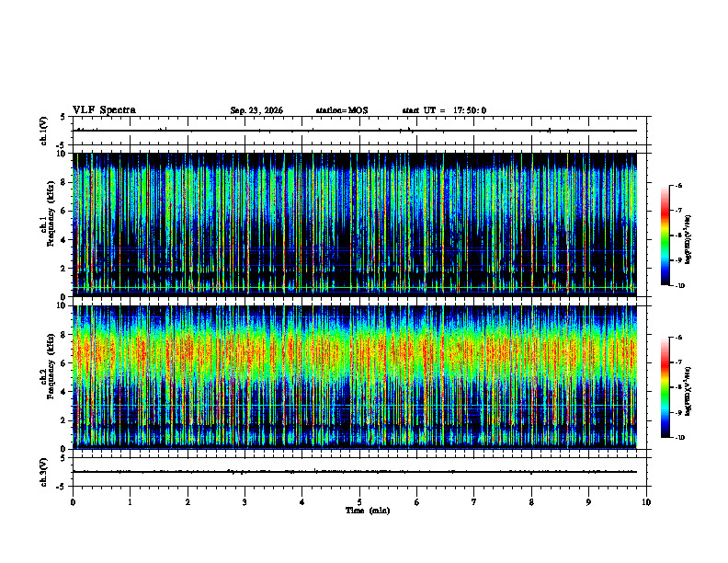This screenshot has width=728, height=563.
Task: Click the 3 minute tick label
Action: pos(245,502)
